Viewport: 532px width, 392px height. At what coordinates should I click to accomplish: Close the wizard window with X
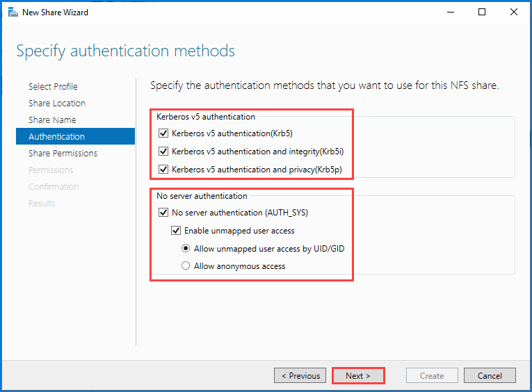pos(514,13)
